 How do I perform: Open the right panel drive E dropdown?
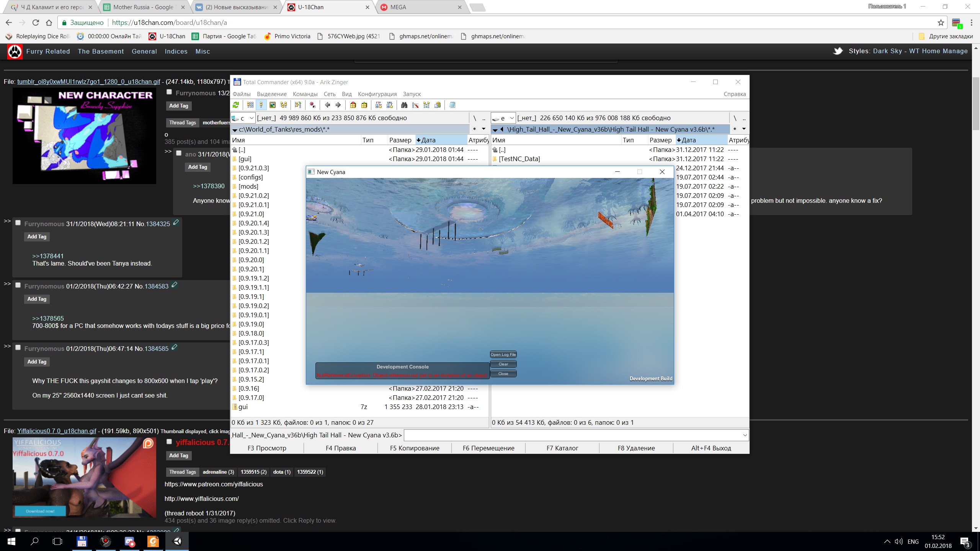click(504, 118)
